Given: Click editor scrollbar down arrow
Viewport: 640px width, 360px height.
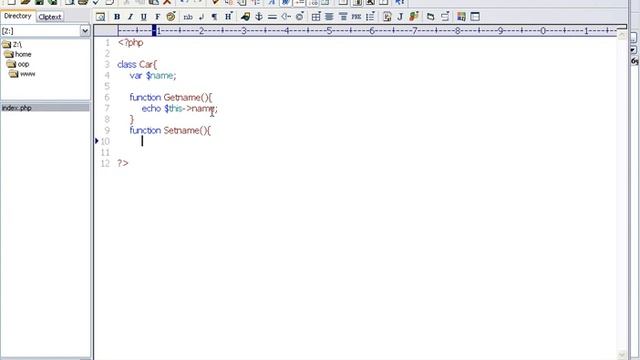Looking at the screenshot, I should 622,355.
